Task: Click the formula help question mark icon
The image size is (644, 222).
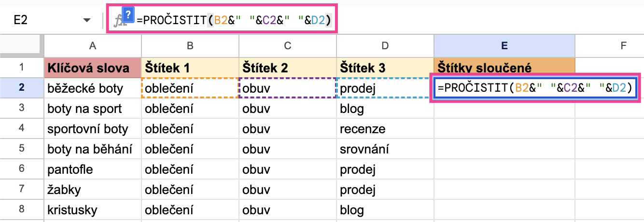Action: pos(127,14)
